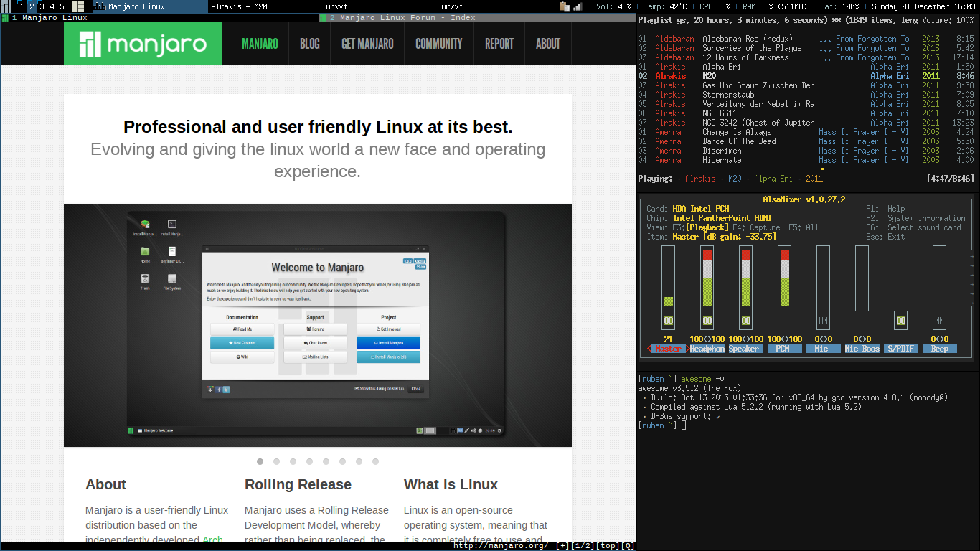The width and height of the screenshot is (980, 551).
Task: Toggle mute box under Master volume bar
Action: (x=668, y=321)
